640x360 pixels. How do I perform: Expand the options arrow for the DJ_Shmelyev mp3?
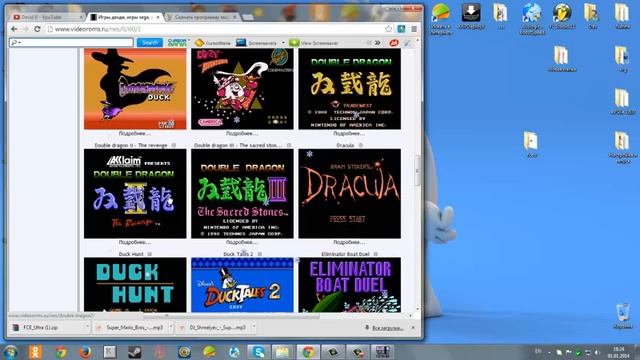coord(253,327)
